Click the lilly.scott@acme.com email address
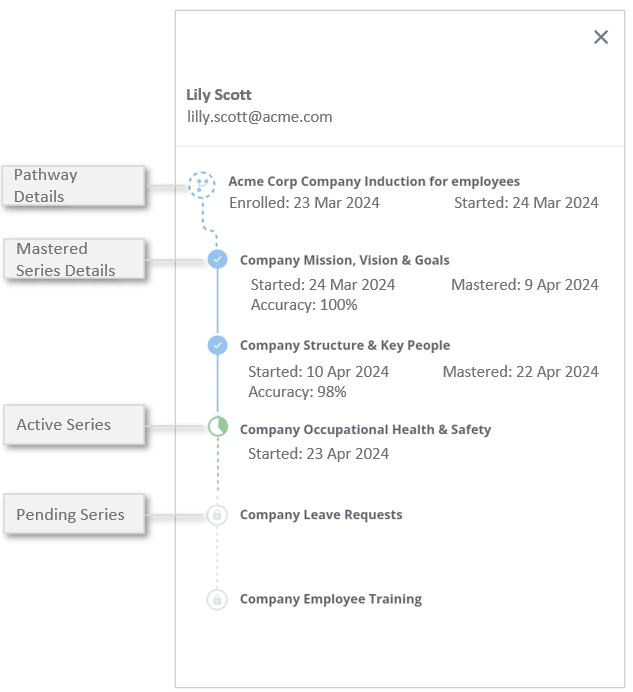Viewport: 633px width, 692px height. tap(260, 117)
